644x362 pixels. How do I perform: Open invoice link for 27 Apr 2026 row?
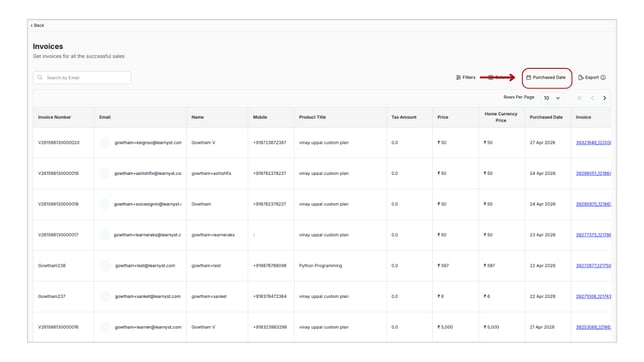(593, 143)
